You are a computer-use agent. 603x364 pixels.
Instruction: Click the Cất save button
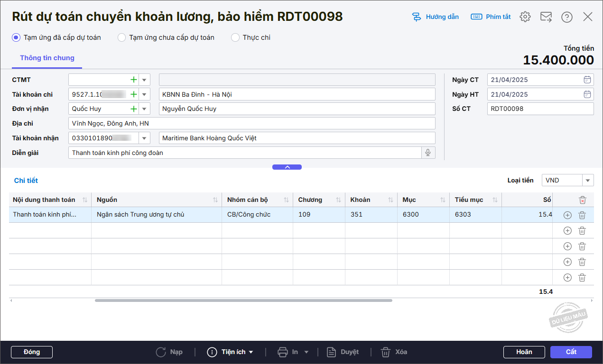pyautogui.click(x=571, y=352)
